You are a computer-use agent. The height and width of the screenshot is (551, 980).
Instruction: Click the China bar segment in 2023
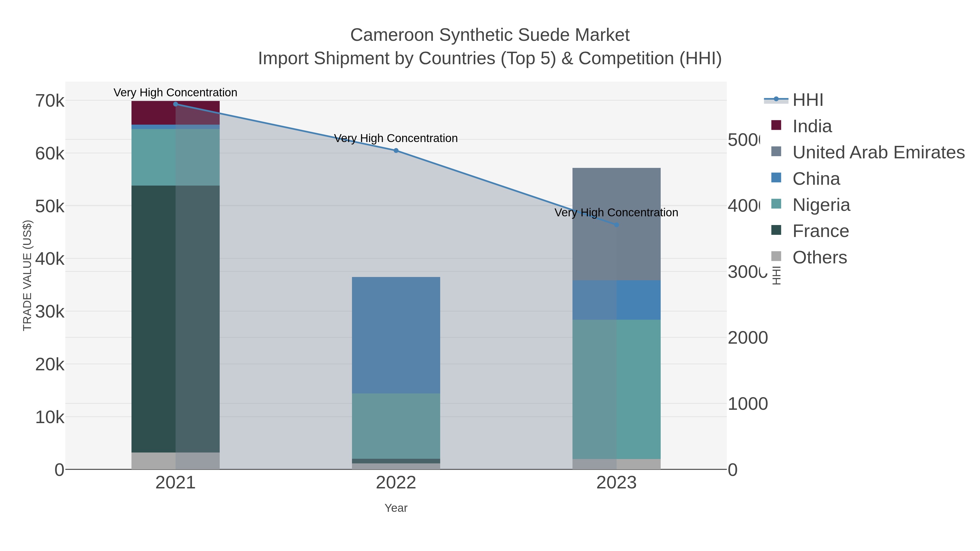click(x=617, y=300)
